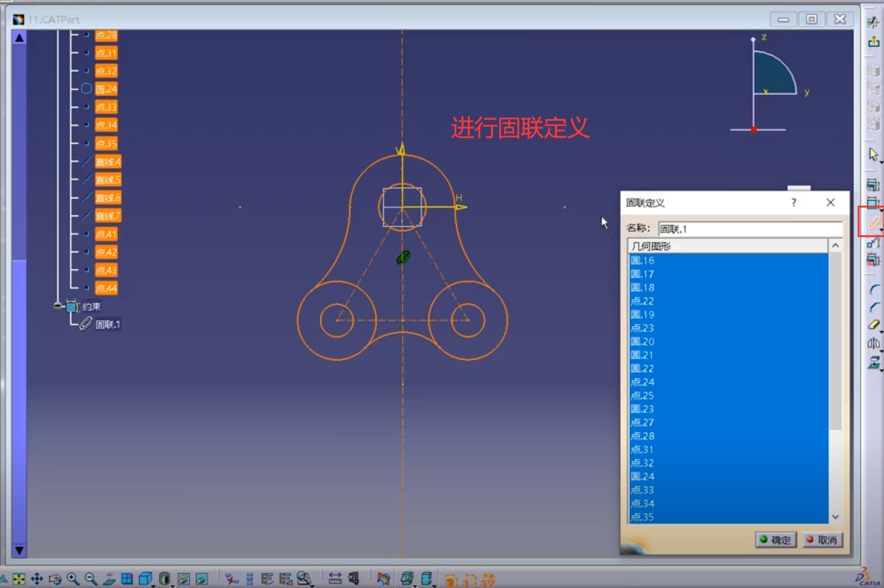884x588 pixels.
Task: Select 直线.7 in the specification tree
Action: coord(108,216)
